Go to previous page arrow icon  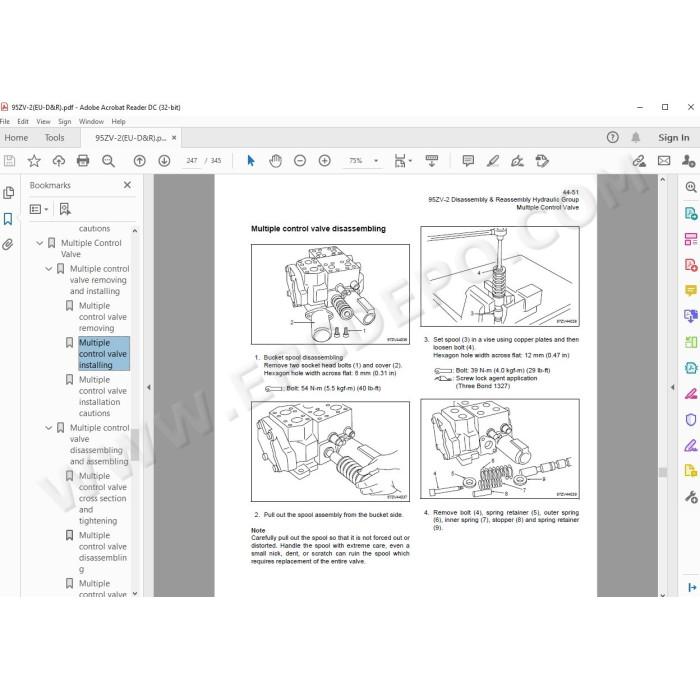[x=140, y=161]
